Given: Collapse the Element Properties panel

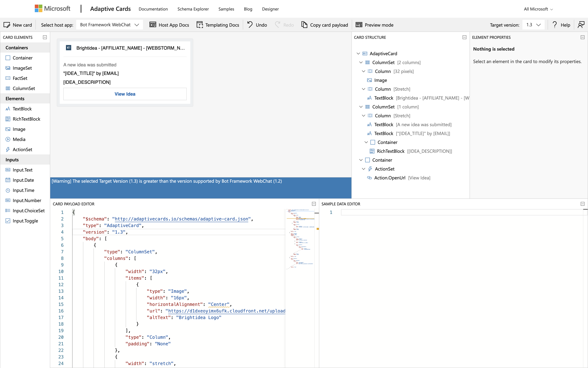Looking at the screenshot, I should [x=582, y=37].
